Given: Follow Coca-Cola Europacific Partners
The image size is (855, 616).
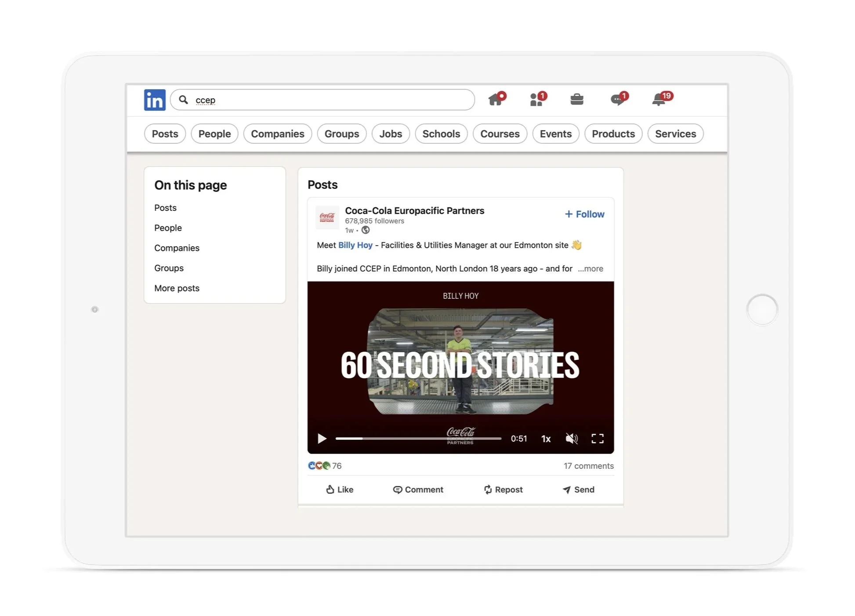Looking at the screenshot, I should coord(584,214).
